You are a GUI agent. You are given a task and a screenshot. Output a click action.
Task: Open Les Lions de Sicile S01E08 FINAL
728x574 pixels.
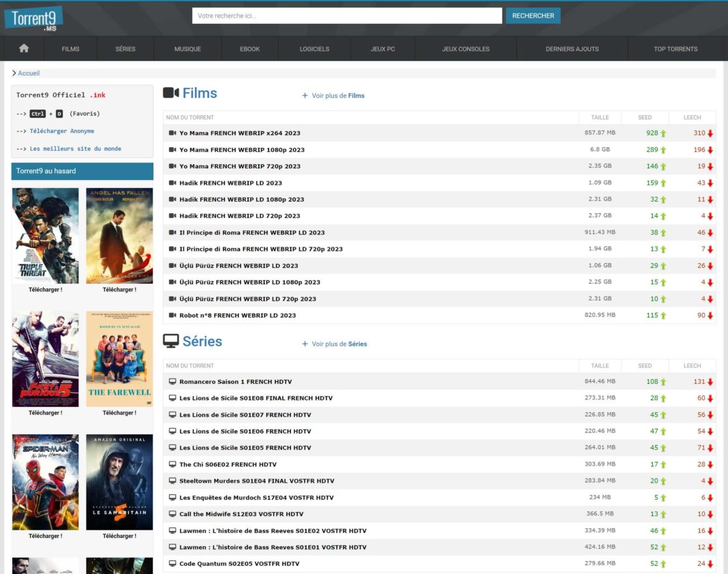pos(256,398)
